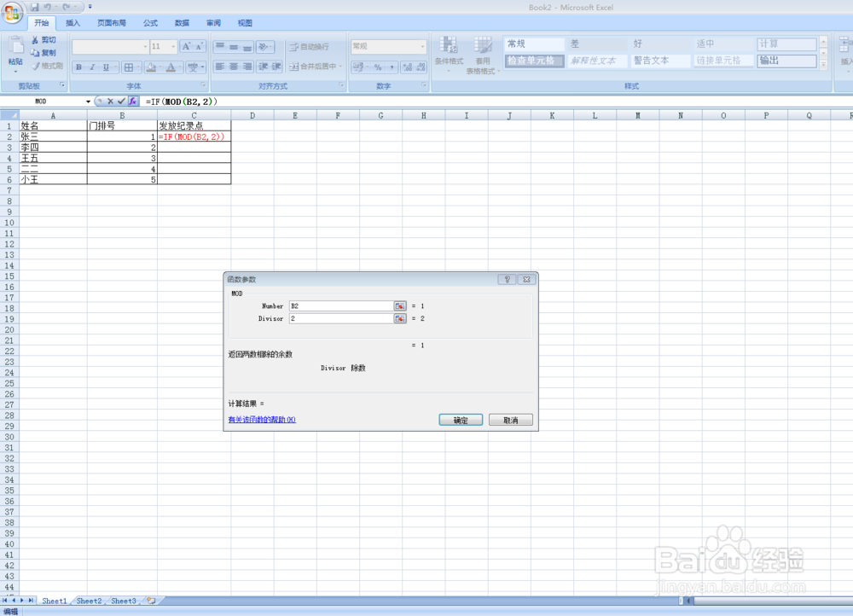Toggle Bold formatting

coord(78,67)
